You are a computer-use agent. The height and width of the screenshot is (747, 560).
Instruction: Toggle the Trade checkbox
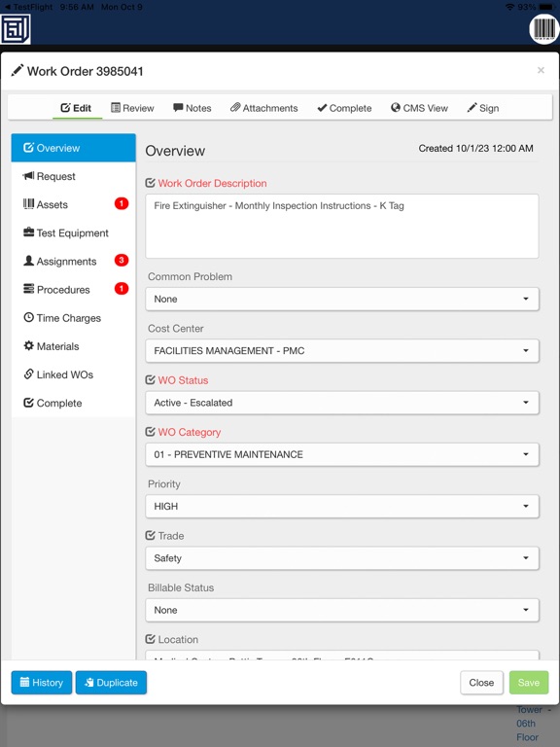[151, 536]
